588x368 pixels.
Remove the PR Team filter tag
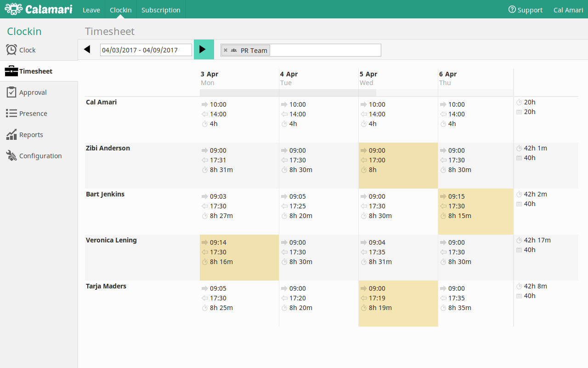click(x=226, y=50)
